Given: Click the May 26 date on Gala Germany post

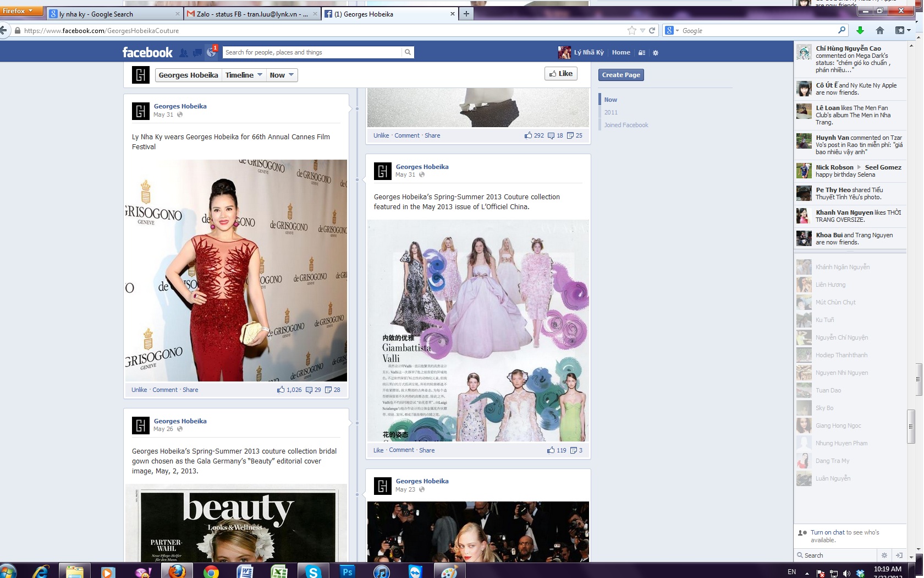Looking at the screenshot, I should [163, 429].
